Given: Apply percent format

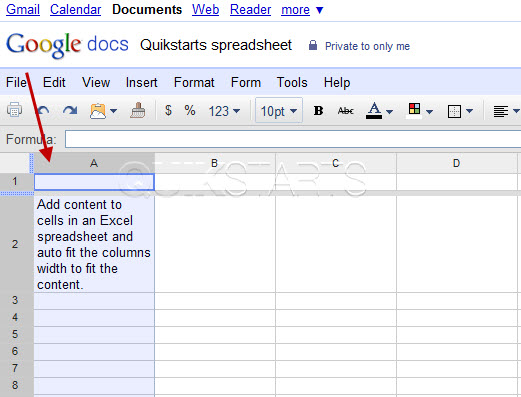Looking at the screenshot, I should tap(190, 110).
